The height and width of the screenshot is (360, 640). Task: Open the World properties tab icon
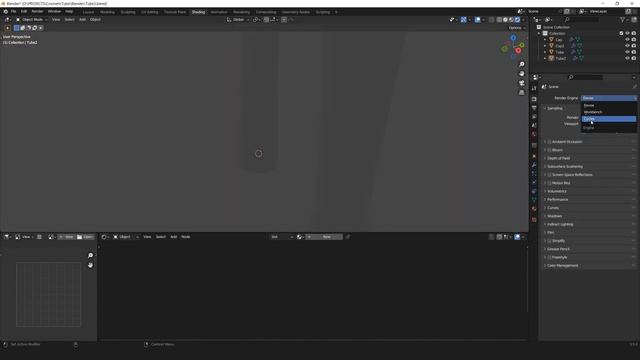534,134
